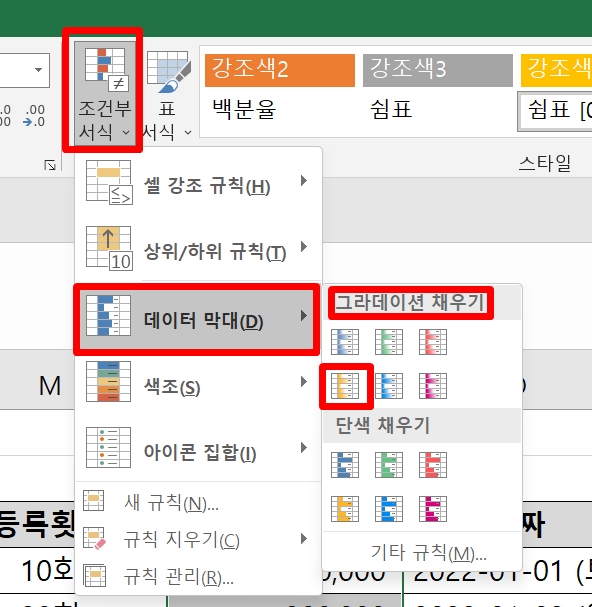Select red solid fill data bar

[x=433, y=465]
